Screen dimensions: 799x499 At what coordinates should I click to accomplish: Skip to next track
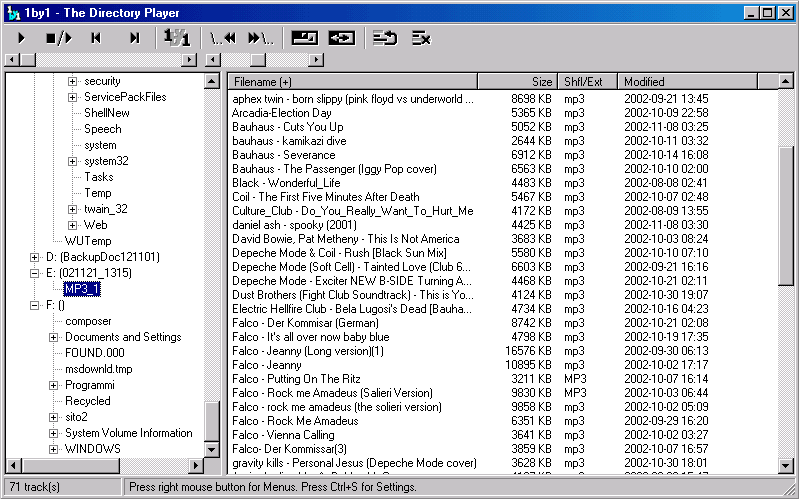coord(134,38)
